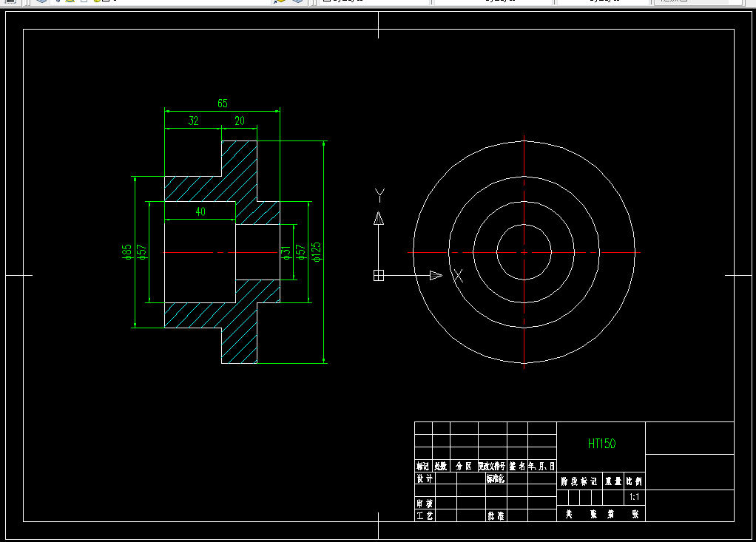Click the 分区 title block cell
The image size is (756, 542).
[464, 466]
